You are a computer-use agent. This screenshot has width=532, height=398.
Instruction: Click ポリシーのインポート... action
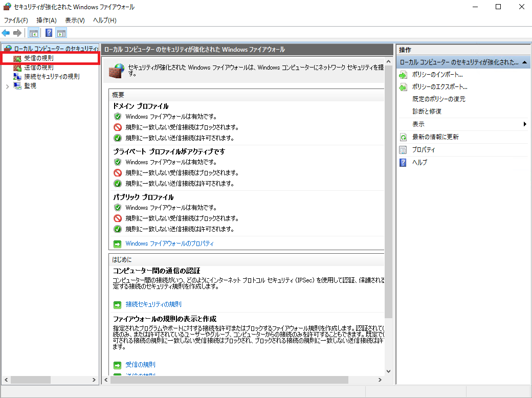tap(438, 75)
